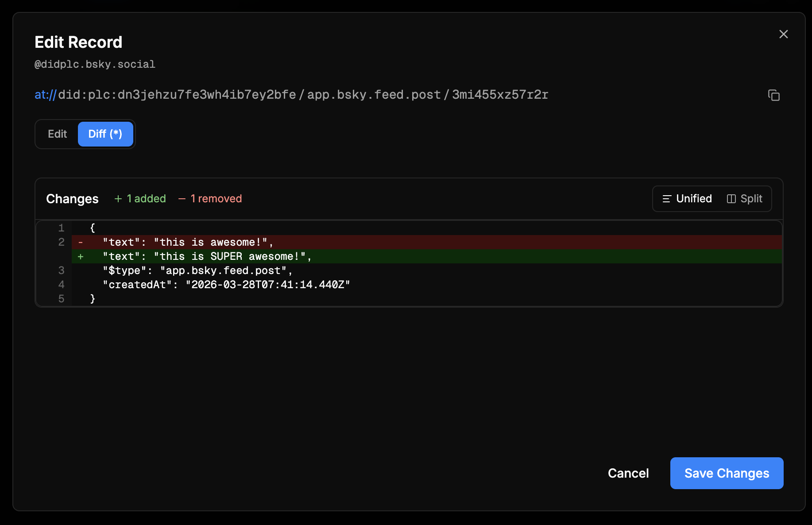Click the added "SUPER awesome" line
This screenshot has height=525, width=812.
click(x=207, y=257)
